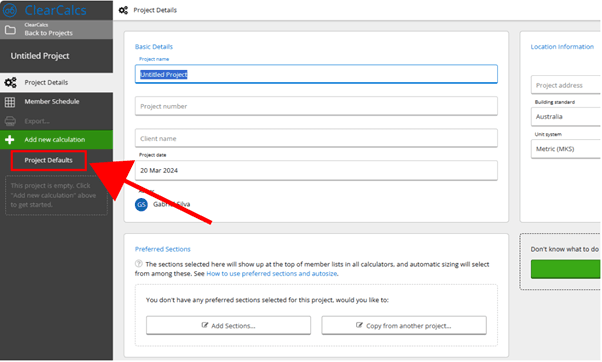The image size is (602, 362).
Task: Click the plus icon for adding calculation
Action: pyautogui.click(x=10, y=140)
